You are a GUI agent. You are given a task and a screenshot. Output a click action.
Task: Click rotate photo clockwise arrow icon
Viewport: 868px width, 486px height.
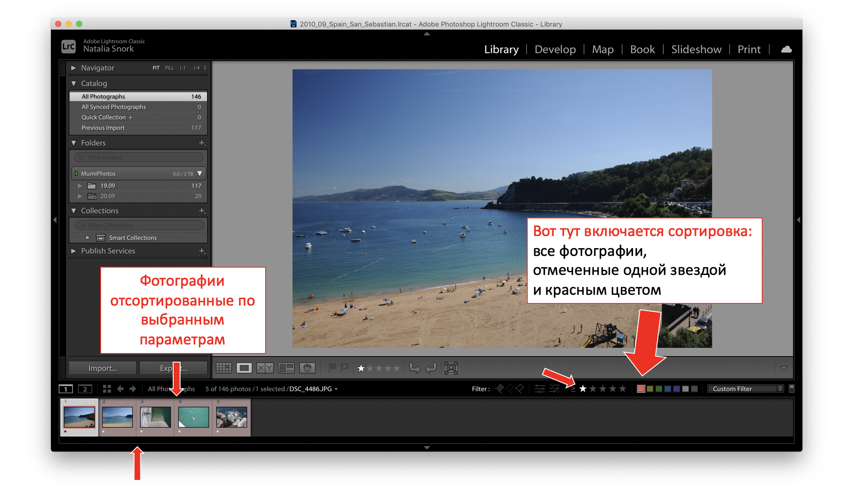pos(431,368)
